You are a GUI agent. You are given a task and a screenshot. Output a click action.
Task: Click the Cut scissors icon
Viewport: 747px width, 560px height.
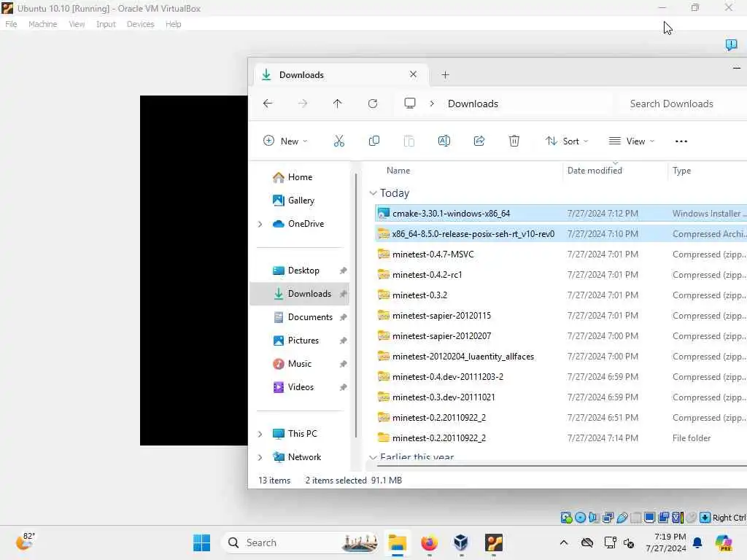(338, 141)
